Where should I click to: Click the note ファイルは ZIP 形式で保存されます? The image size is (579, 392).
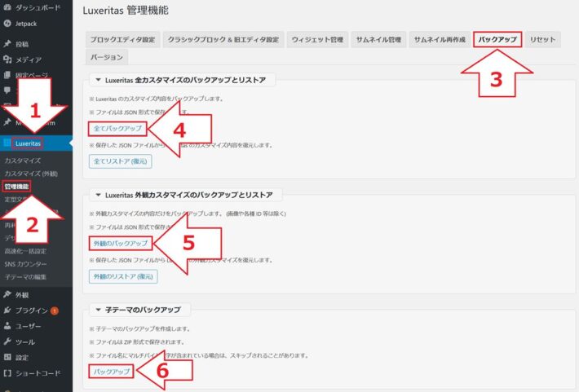pyautogui.click(x=137, y=341)
